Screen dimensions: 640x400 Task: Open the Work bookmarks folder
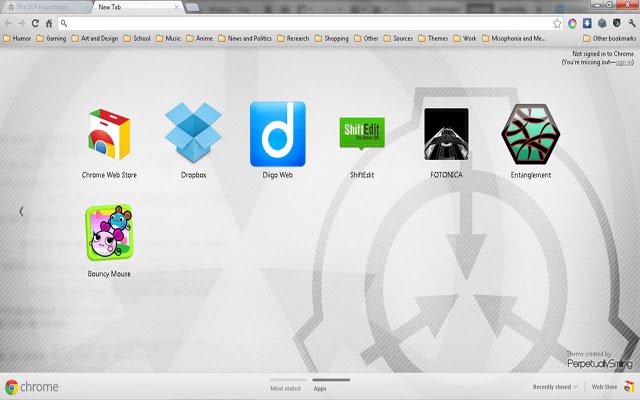pyautogui.click(x=464, y=38)
